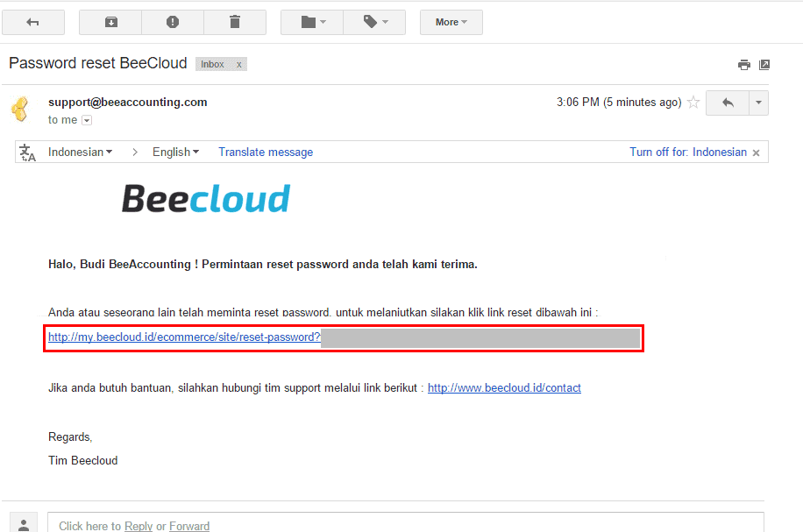The width and height of the screenshot is (803, 532).
Task: Show details dropdown next to 'to me'
Action: pos(87,120)
